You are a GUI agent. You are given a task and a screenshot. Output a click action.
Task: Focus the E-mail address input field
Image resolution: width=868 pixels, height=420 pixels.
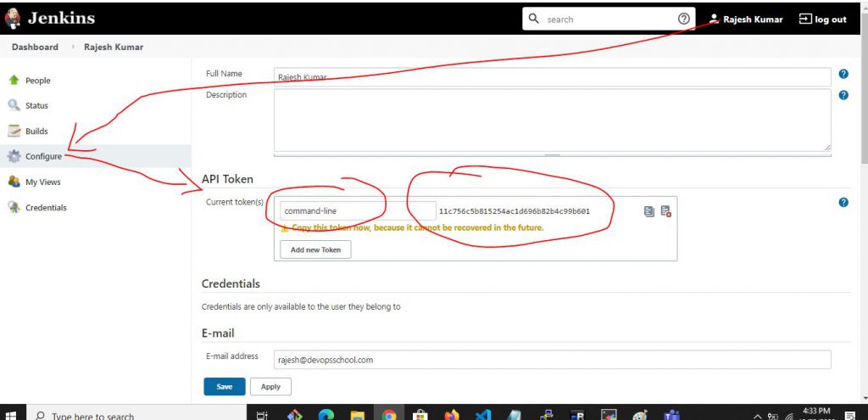(551, 360)
